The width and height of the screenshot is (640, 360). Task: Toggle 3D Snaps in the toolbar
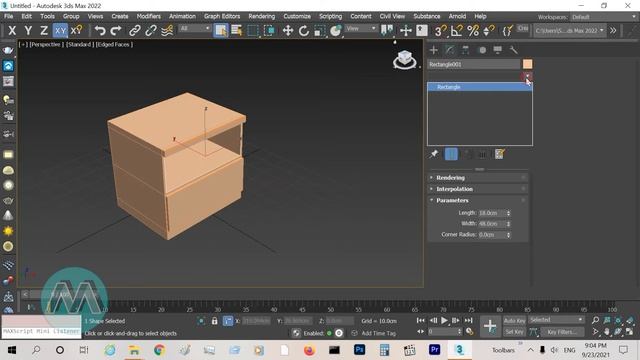pyautogui.click(x=440, y=31)
